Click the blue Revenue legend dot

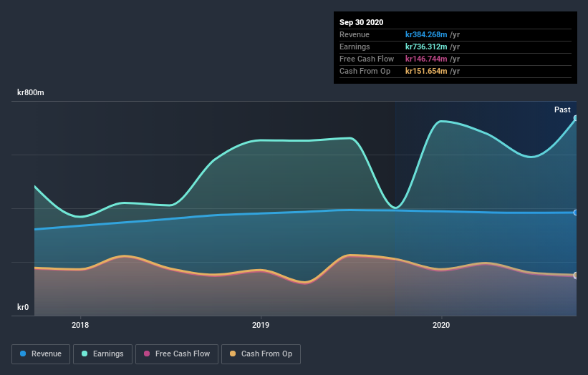point(23,354)
